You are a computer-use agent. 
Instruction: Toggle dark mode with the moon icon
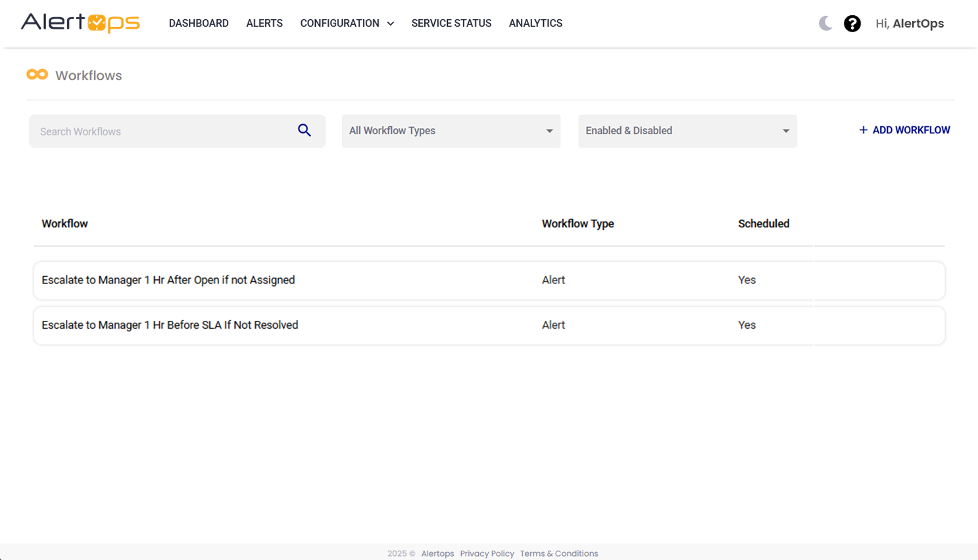[825, 24]
